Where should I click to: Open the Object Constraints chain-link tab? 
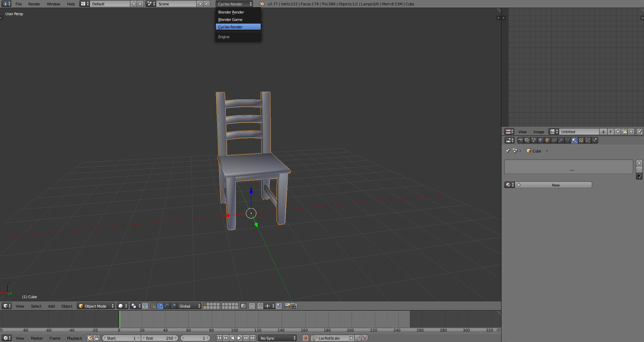point(554,140)
